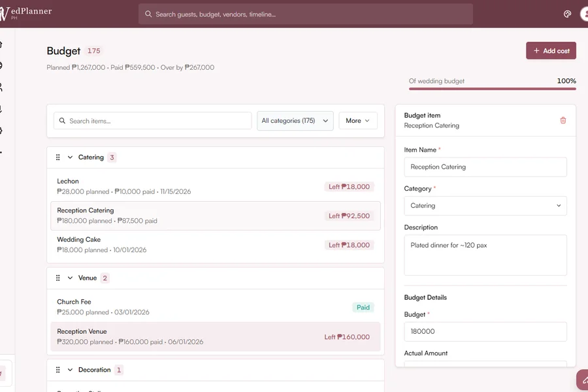This screenshot has height=392, width=588.
Task: Click the wedding budget progress bar
Action: pos(493,89)
